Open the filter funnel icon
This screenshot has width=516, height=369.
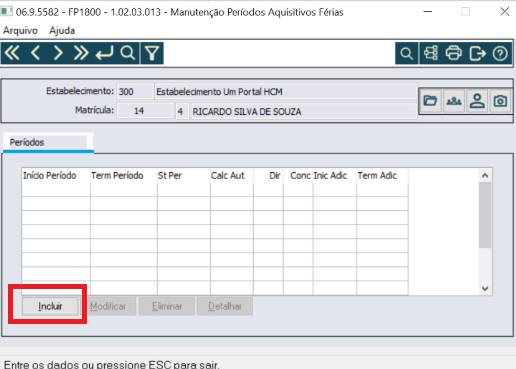tap(152, 53)
